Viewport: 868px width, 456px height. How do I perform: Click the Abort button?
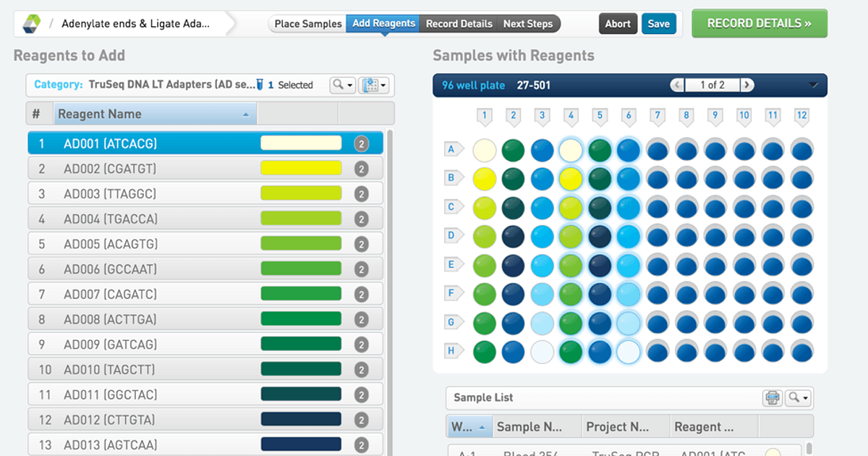[x=618, y=23]
